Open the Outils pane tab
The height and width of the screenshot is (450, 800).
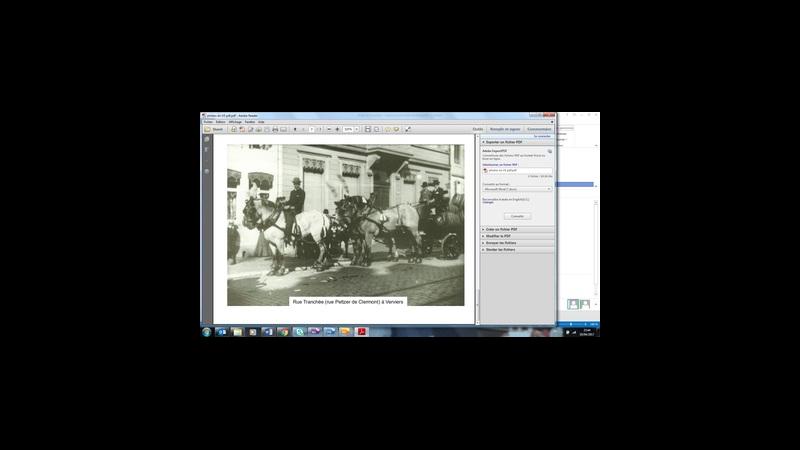click(478, 130)
